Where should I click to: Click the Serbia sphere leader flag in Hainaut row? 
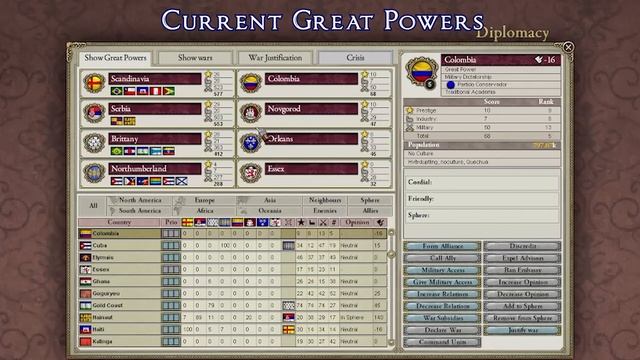point(288,317)
